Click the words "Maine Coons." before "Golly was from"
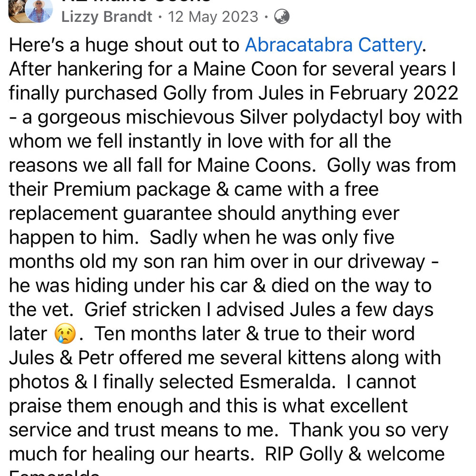This screenshot has height=476, width=476. click(x=257, y=166)
